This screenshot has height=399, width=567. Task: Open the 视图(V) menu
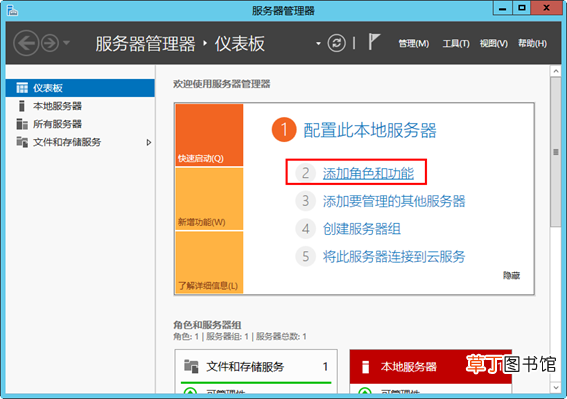pyautogui.click(x=494, y=44)
